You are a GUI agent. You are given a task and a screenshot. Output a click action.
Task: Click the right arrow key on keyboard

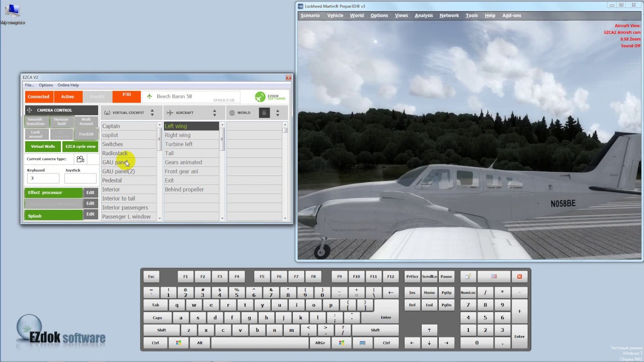(x=446, y=343)
